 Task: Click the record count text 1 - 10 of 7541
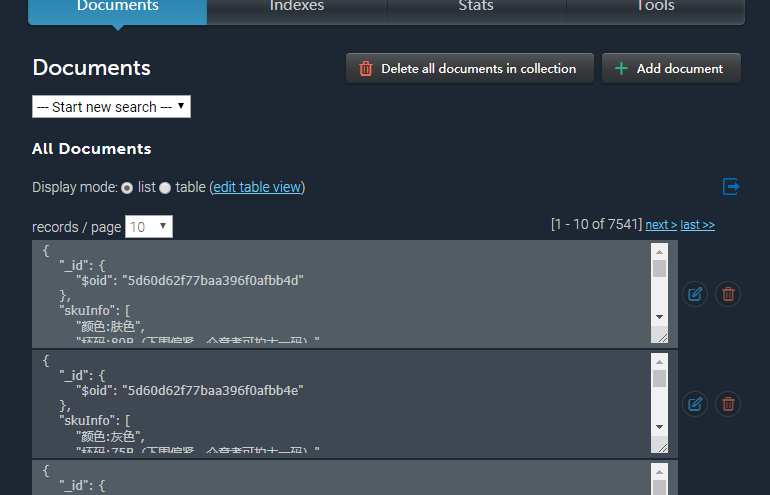pyautogui.click(x=596, y=224)
